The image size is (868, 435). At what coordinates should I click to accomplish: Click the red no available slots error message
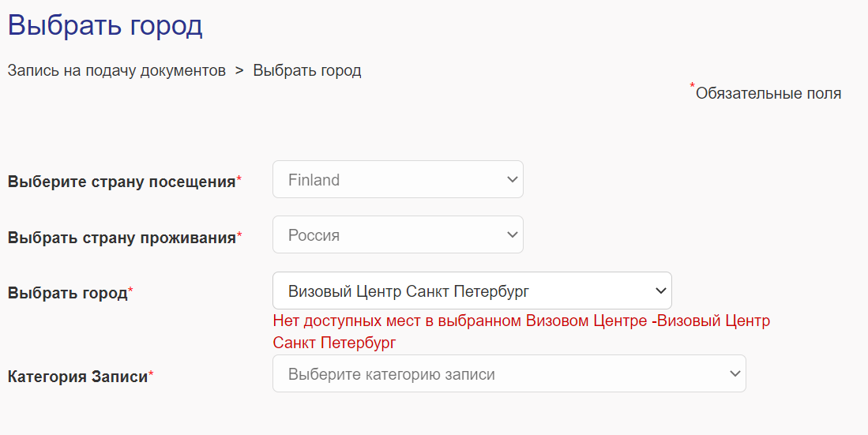pos(521,332)
